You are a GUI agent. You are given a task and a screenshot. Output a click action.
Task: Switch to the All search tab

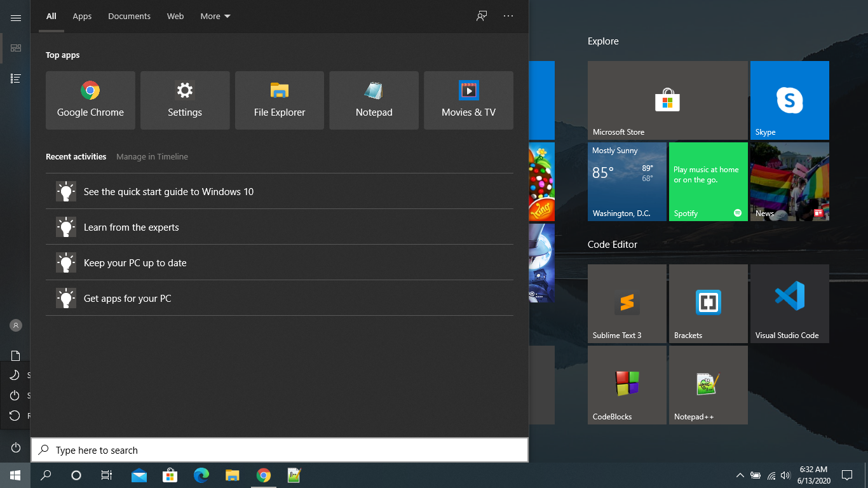pyautogui.click(x=51, y=16)
